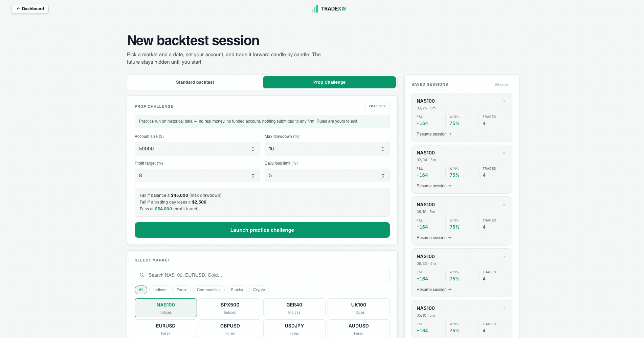Image resolution: width=644 pixels, height=338 pixels.
Task: Select the All market filter
Action: point(141,290)
